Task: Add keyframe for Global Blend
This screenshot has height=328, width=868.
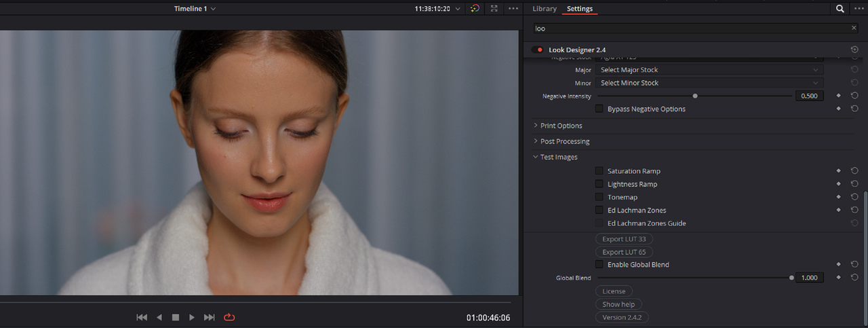Action: pyautogui.click(x=839, y=277)
